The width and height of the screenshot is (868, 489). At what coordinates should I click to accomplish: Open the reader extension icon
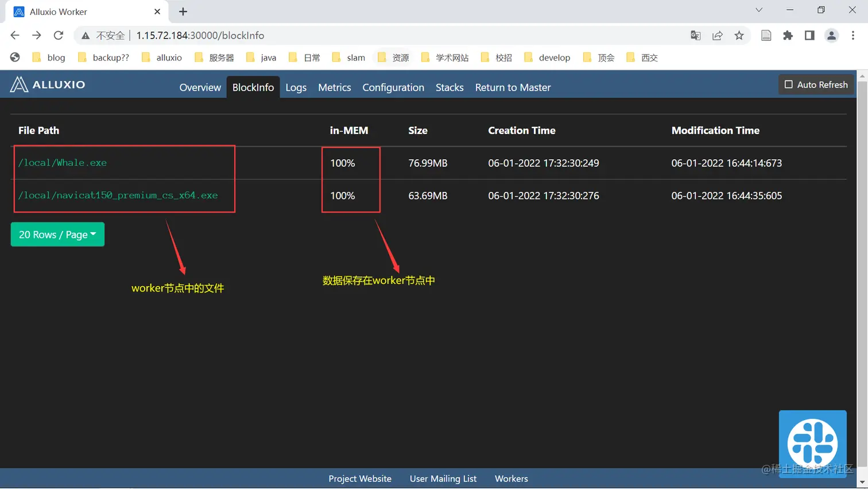click(x=766, y=36)
